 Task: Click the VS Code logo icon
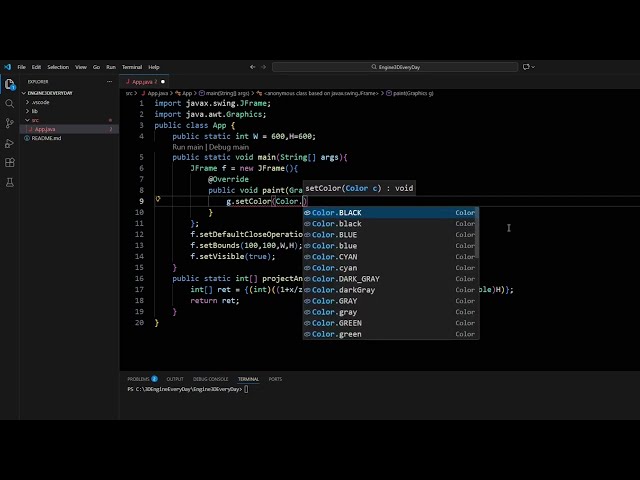7,67
